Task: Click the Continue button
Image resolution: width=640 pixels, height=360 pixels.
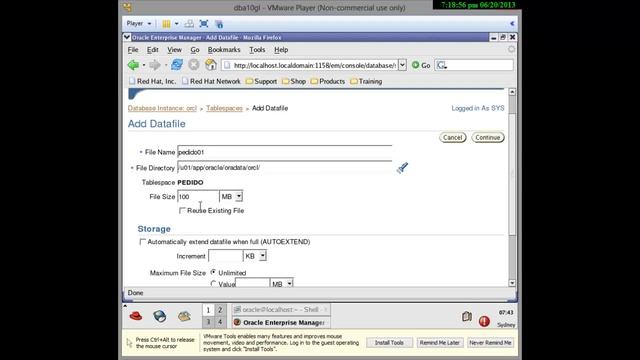Action: click(488, 138)
